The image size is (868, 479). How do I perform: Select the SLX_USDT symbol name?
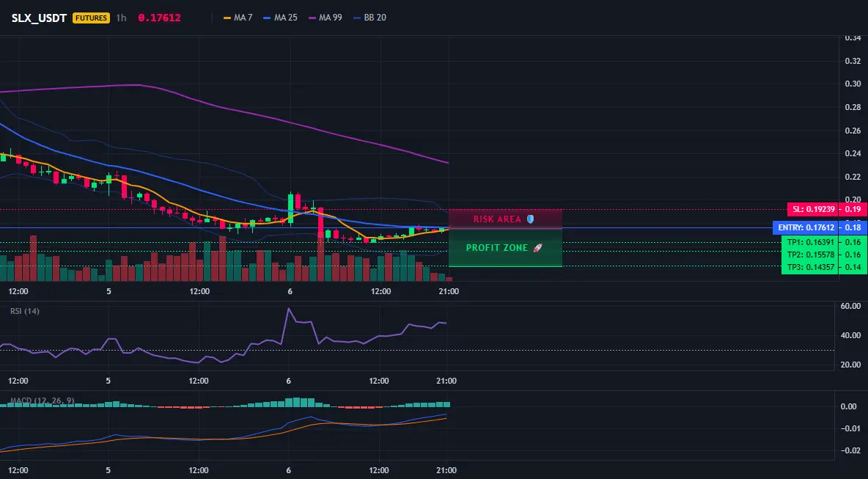coord(39,18)
